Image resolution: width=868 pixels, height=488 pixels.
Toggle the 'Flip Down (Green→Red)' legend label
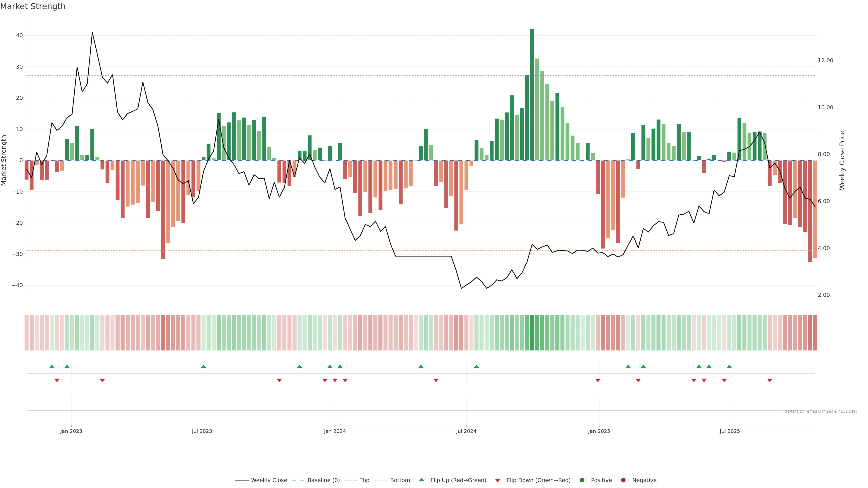coord(538,480)
